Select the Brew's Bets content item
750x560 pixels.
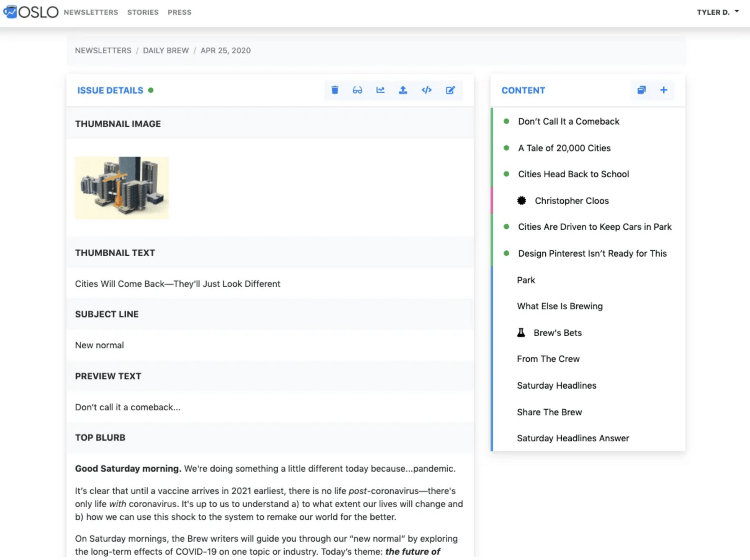coord(557,333)
